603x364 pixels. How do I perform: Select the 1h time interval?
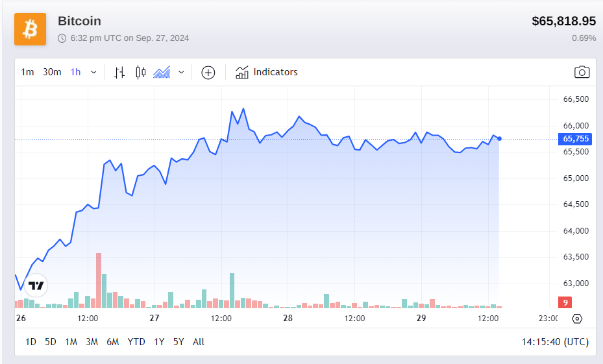click(x=76, y=72)
